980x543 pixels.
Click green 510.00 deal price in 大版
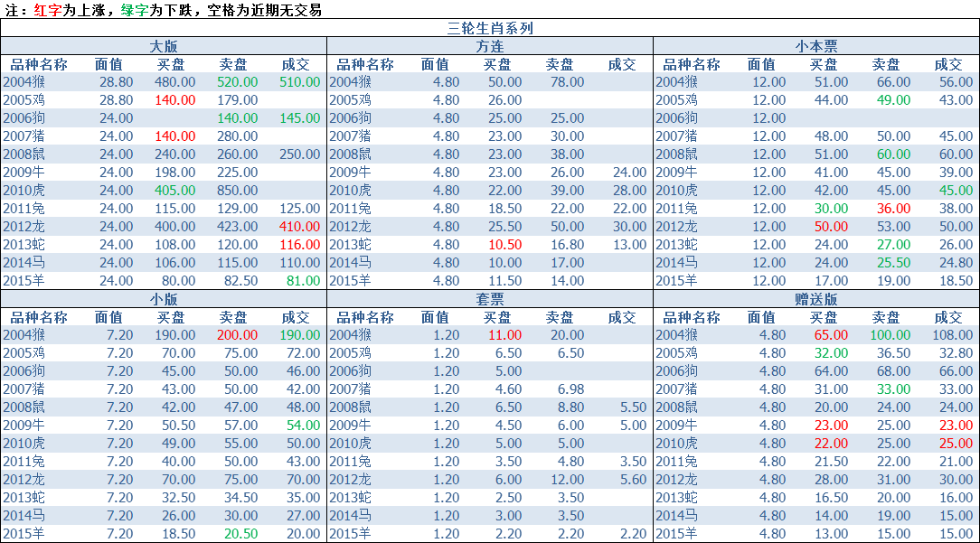coord(300,82)
